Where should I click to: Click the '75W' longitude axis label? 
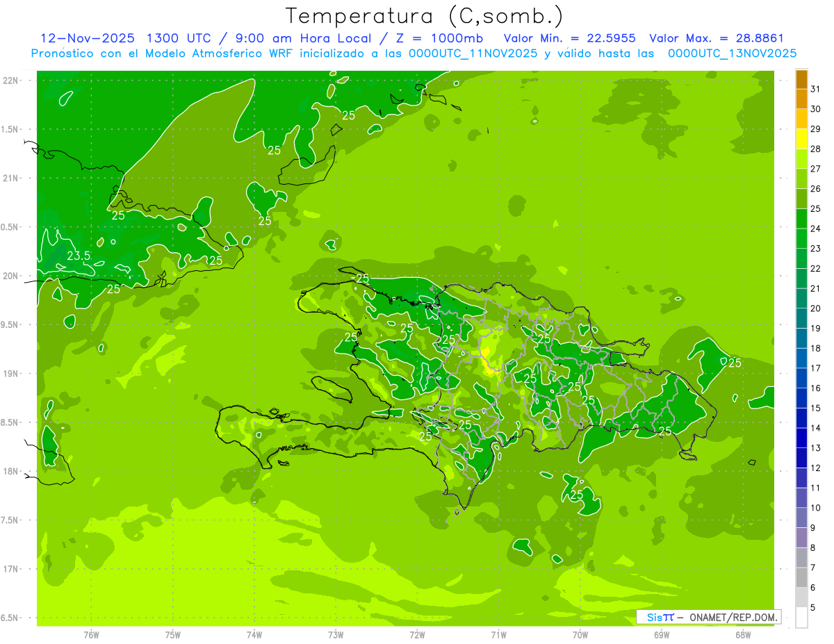click(173, 634)
